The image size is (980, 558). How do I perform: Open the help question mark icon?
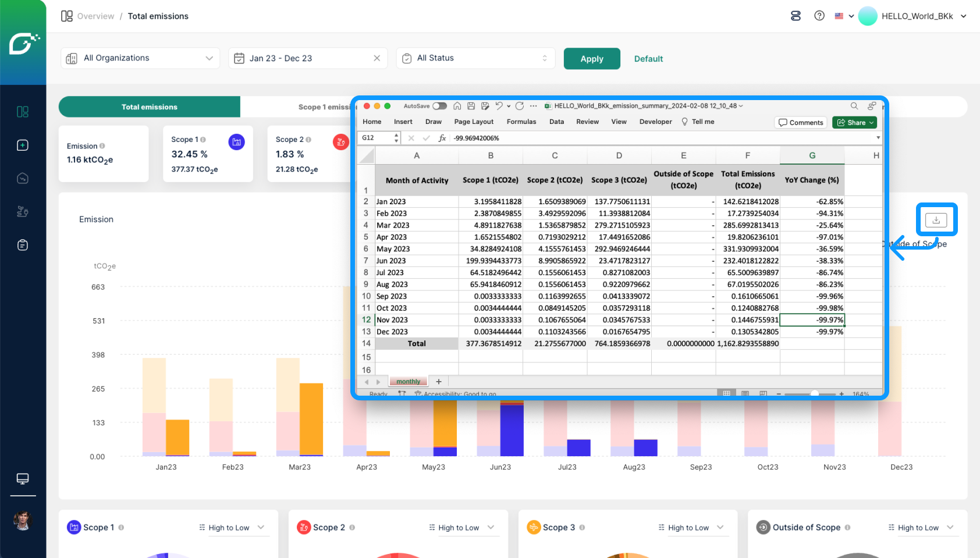point(819,16)
